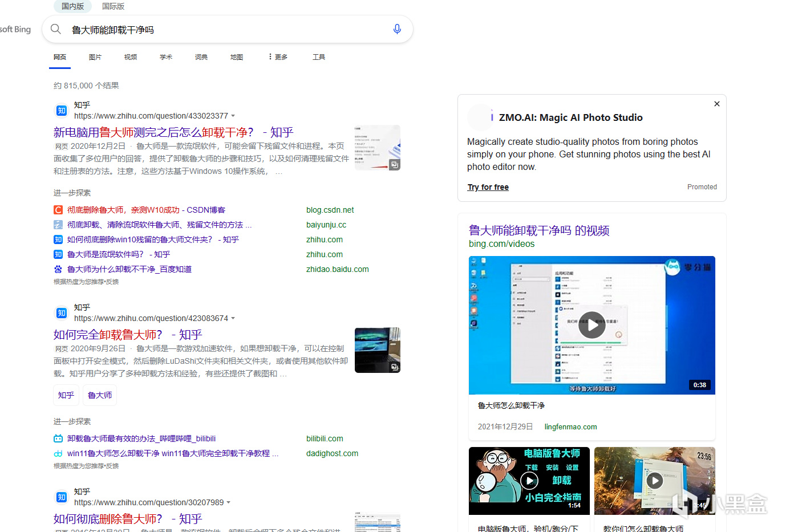Viewport: 790px width, 532px height.
Task: Click zhidao.baidu.com domain text
Action: pos(338,269)
